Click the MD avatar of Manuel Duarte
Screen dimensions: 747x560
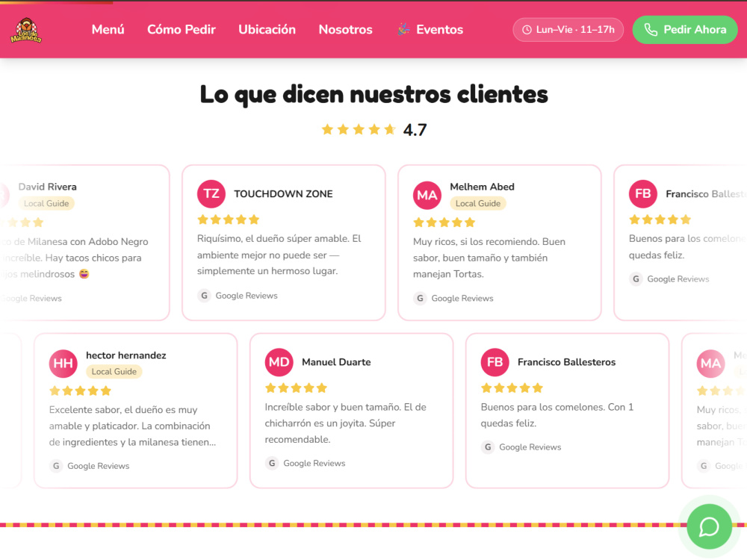(279, 362)
